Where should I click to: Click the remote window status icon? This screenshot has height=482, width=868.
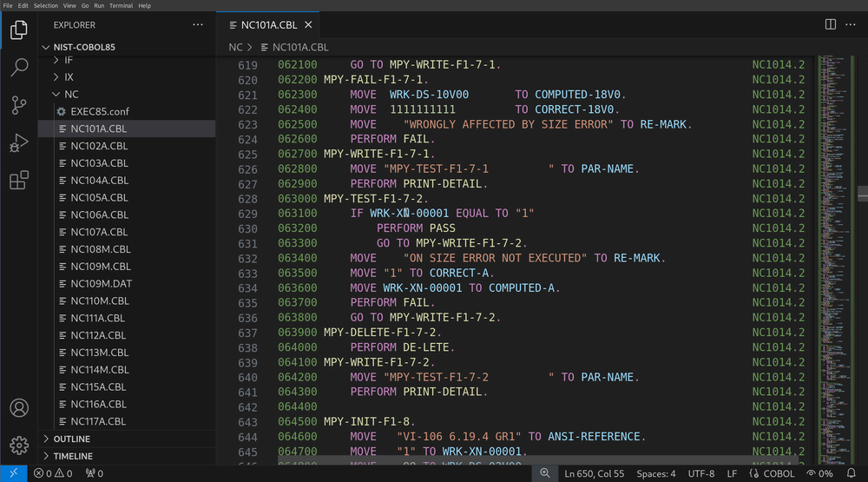(x=12, y=473)
